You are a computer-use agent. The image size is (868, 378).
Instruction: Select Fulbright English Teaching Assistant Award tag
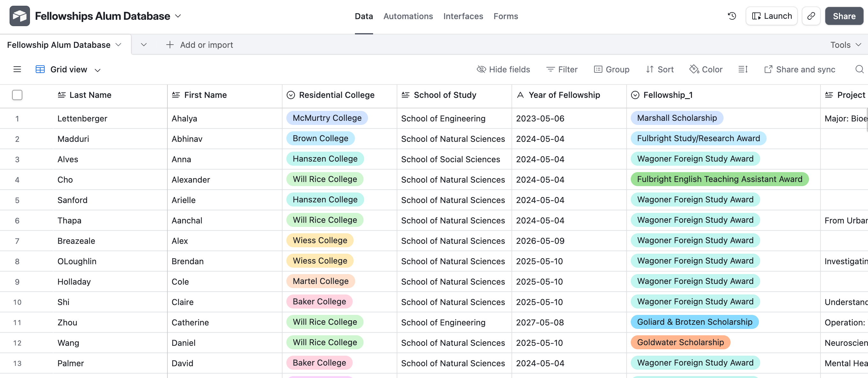pyautogui.click(x=720, y=179)
